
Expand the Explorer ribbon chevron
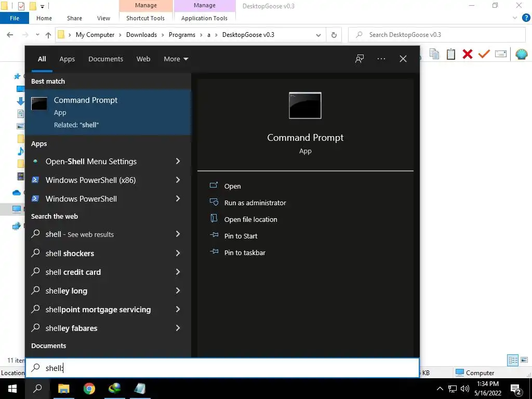(515, 18)
